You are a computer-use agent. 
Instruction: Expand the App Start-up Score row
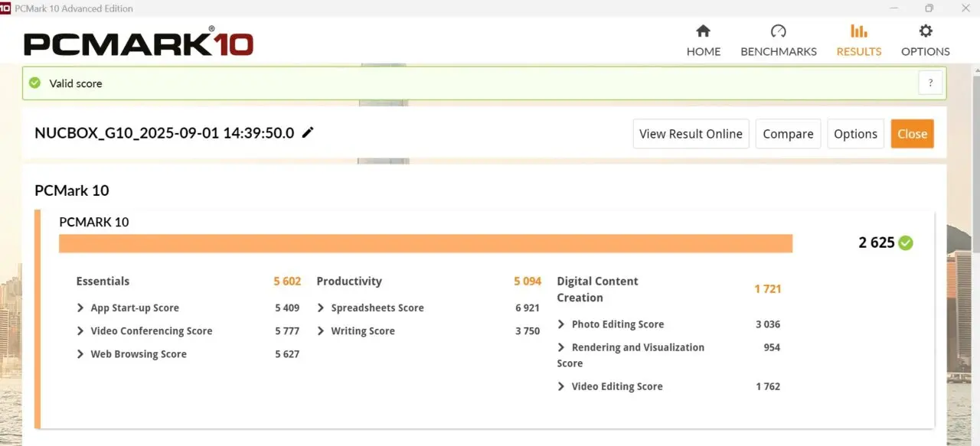[x=80, y=308]
